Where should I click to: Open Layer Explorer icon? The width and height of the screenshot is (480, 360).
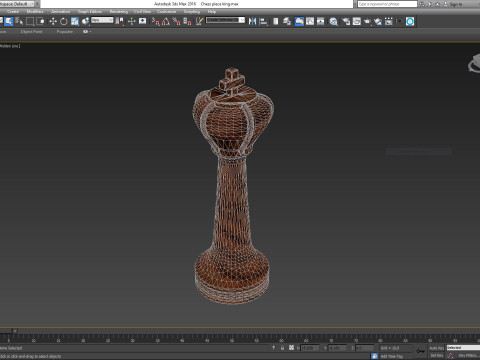[x=287, y=21]
